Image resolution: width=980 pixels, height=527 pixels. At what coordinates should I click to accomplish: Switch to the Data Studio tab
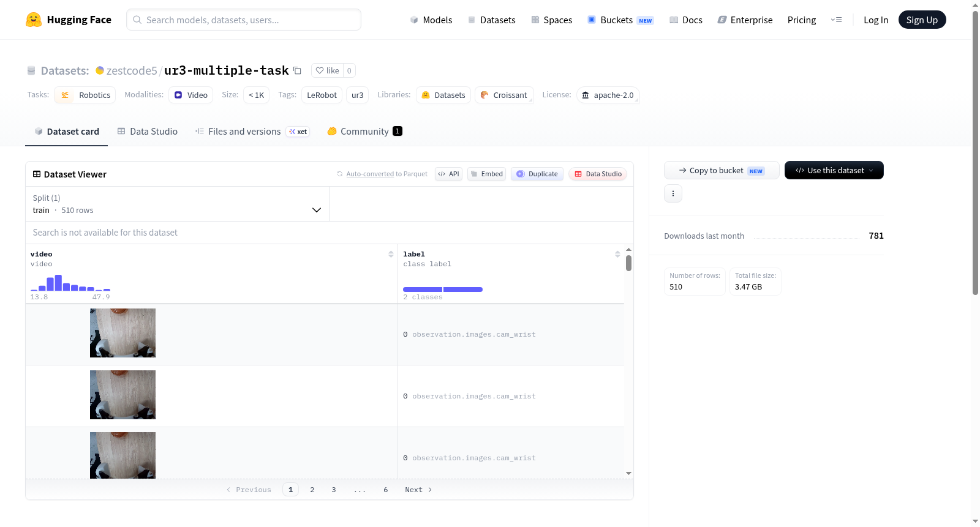(x=148, y=132)
